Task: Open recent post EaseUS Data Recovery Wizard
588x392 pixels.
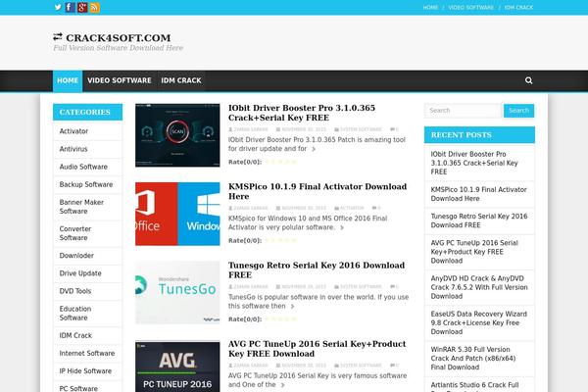Action: click(478, 322)
